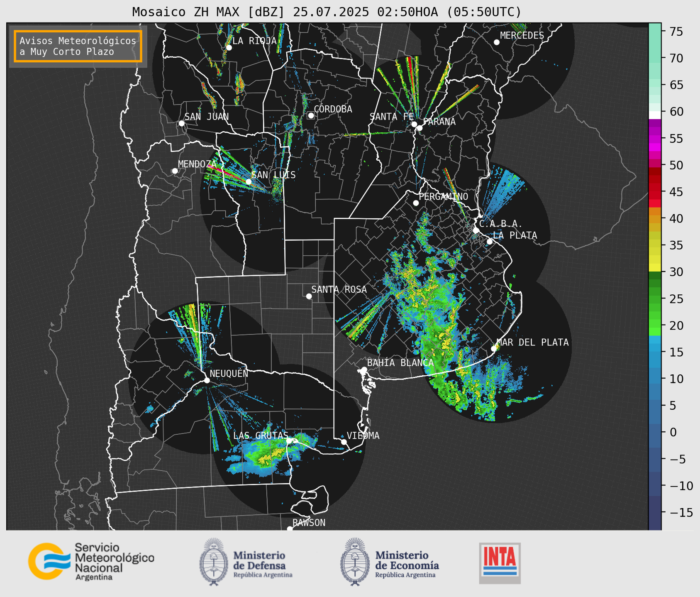700x597 pixels.
Task: Click the LAS GRUTAS label text
Action: (x=261, y=436)
